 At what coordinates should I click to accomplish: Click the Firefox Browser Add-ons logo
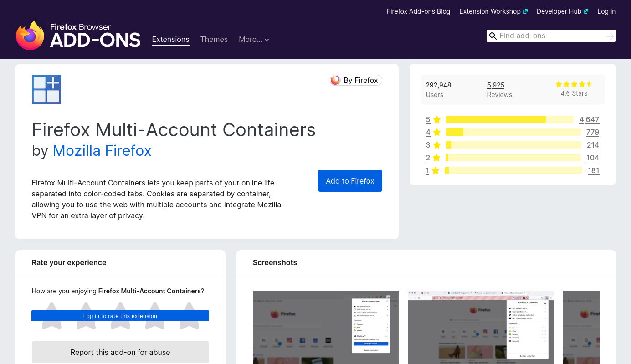(78, 36)
